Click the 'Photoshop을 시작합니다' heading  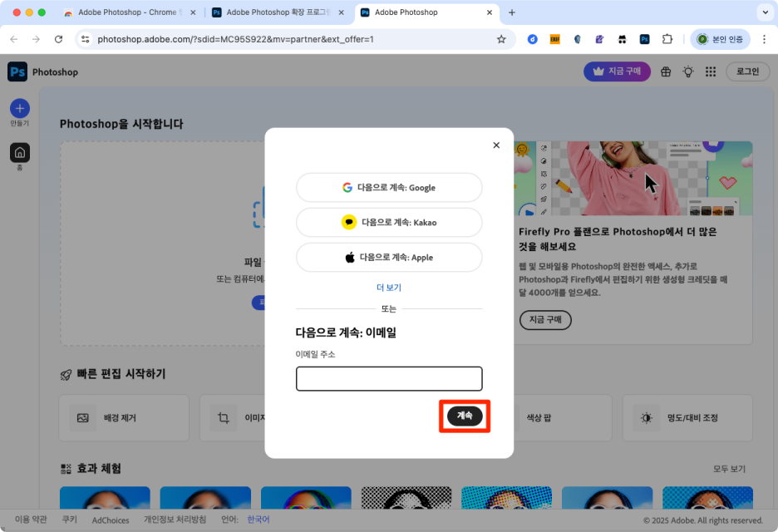tap(121, 124)
